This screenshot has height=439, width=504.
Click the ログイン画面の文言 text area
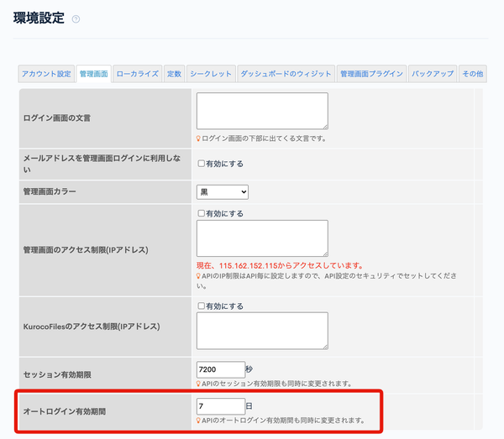point(262,111)
